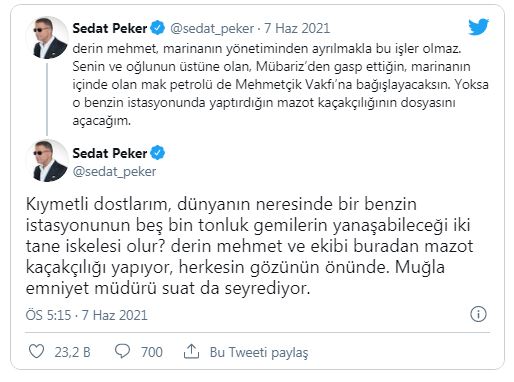The width and height of the screenshot is (514, 382).
Task: Open second Sedat Peker profile photo
Action: pos(47,161)
